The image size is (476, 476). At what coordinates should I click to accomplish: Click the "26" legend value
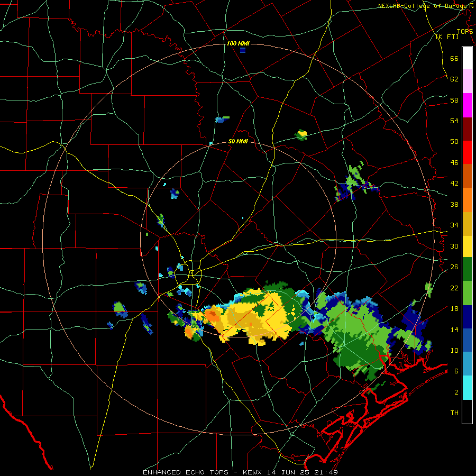click(x=454, y=267)
